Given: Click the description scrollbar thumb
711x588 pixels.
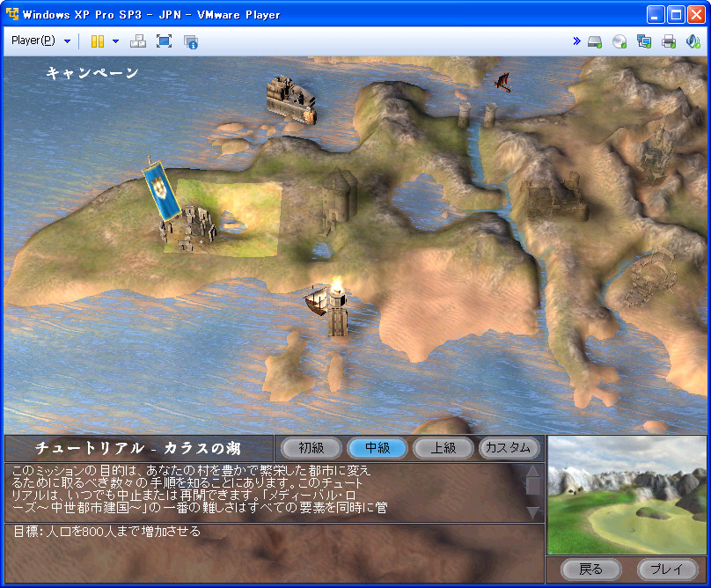Looking at the screenshot, I should pos(532,486).
